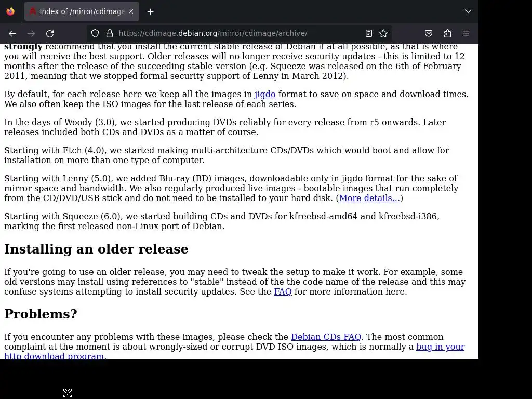Follow the More details... link
This screenshot has height=399, width=532.
coord(369,198)
